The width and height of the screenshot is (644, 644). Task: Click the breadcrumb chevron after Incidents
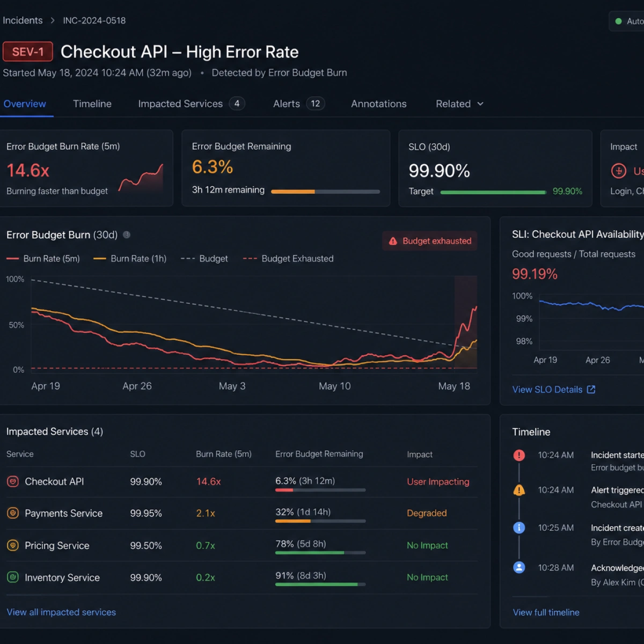pyautogui.click(x=53, y=20)
